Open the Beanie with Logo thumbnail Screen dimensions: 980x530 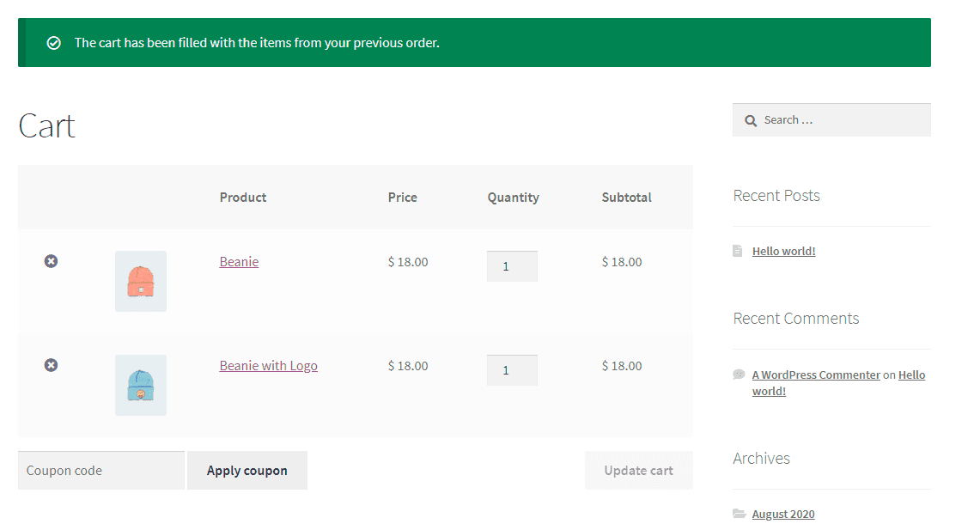[140, 384]
